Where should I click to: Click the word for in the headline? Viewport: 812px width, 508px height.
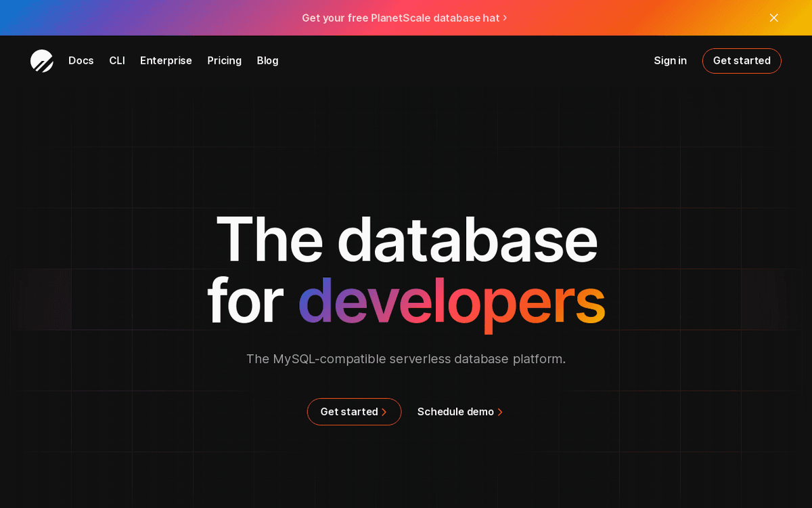pos(245,301)
